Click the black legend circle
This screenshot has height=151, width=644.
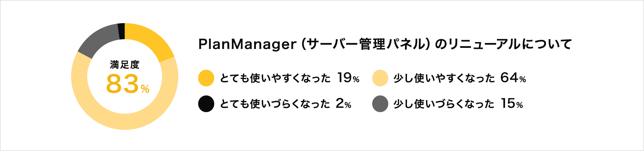pos(206,104)
